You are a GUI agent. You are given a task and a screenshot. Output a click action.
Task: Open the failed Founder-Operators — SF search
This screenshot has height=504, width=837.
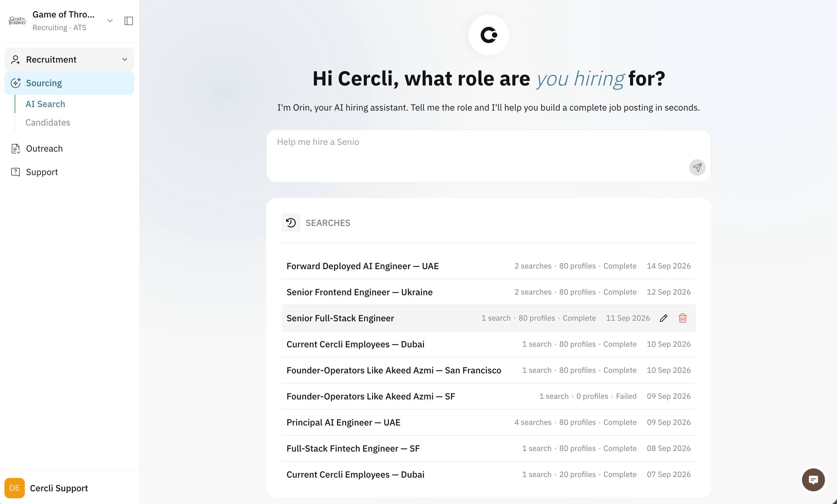coord(488,396)
